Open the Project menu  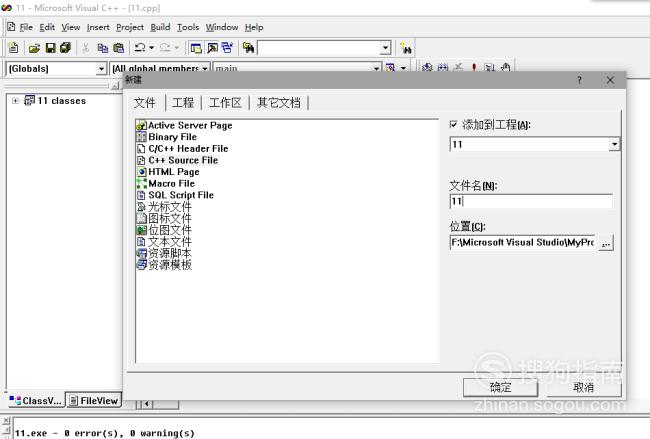click(x=130, y=27)
